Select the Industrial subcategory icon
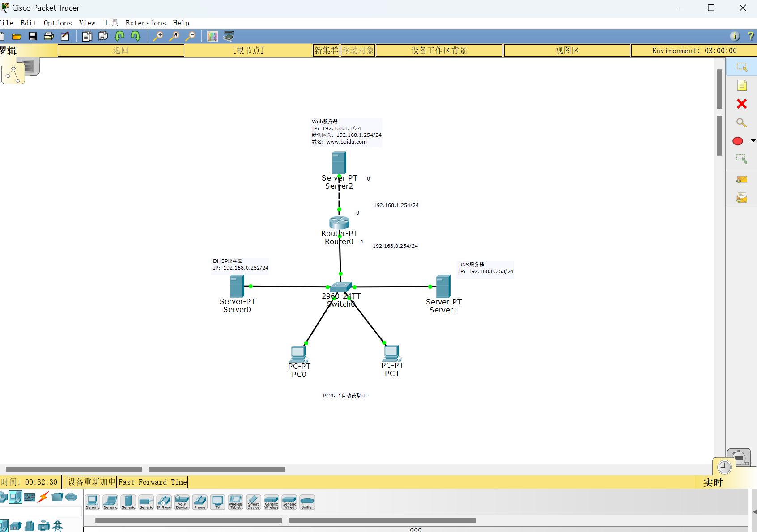The height and width of the screenshot is (532, 757). coord(43,526)
